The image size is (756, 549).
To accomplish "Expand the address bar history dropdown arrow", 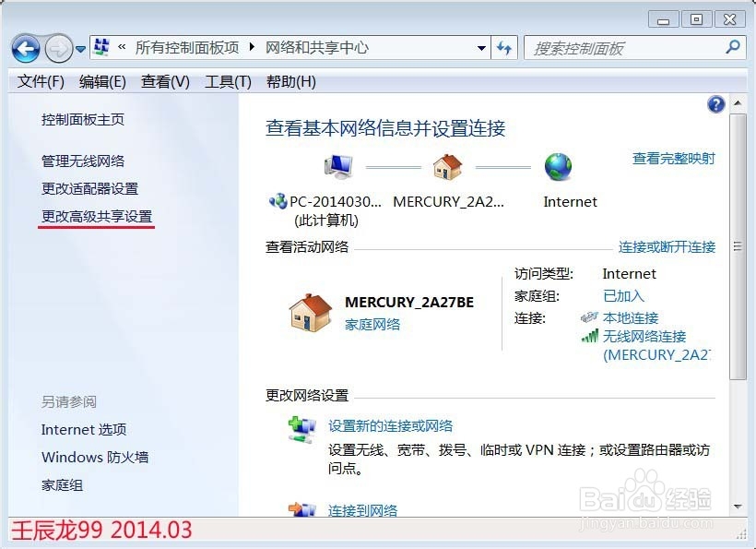I will point(481,48).
